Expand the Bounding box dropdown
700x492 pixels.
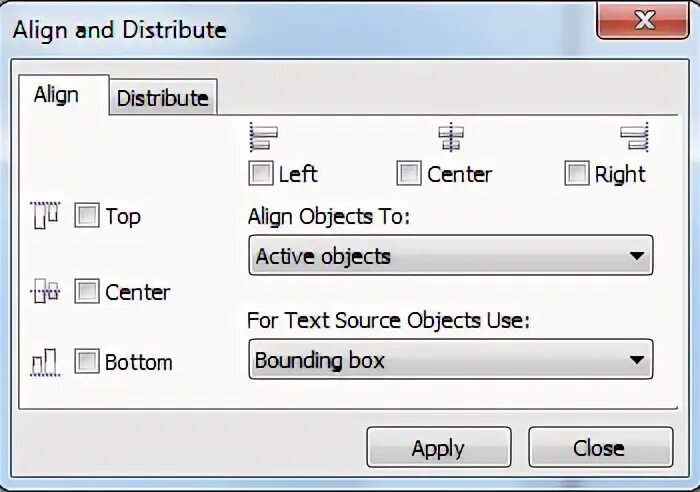[x=449, y=359]
